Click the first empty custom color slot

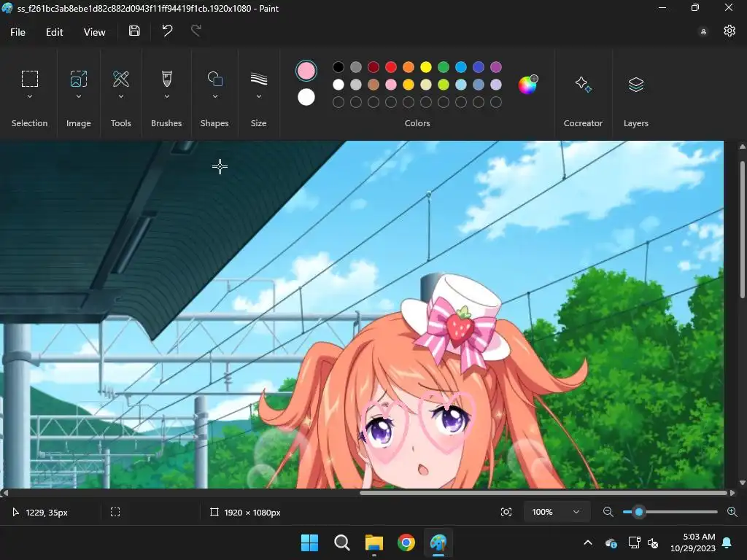pos(338,102)
